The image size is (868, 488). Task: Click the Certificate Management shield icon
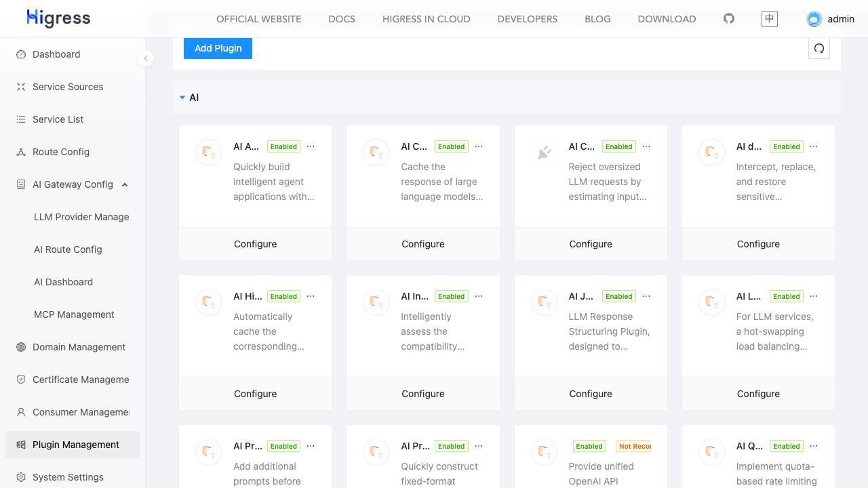21,380
